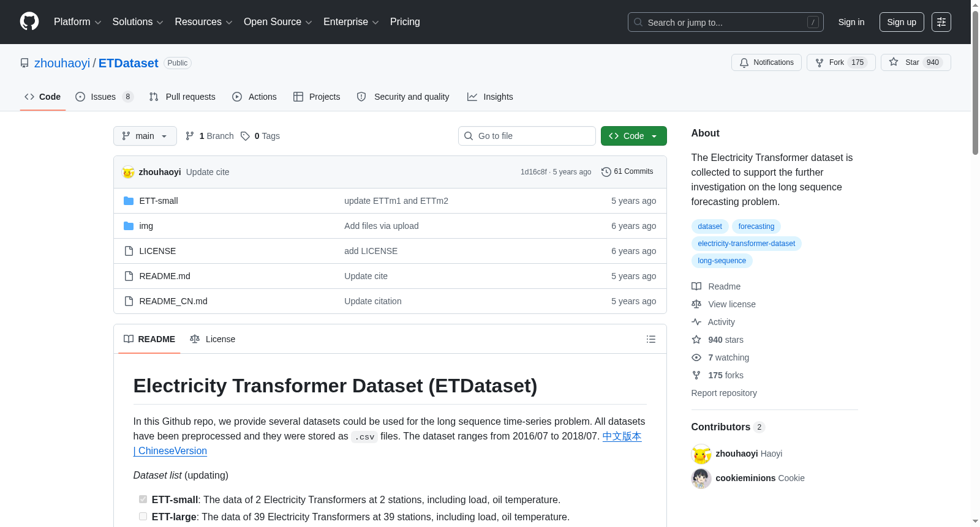Open the Platform dropdown menu
Screen dimensions: 980x527
pos(77,22)
